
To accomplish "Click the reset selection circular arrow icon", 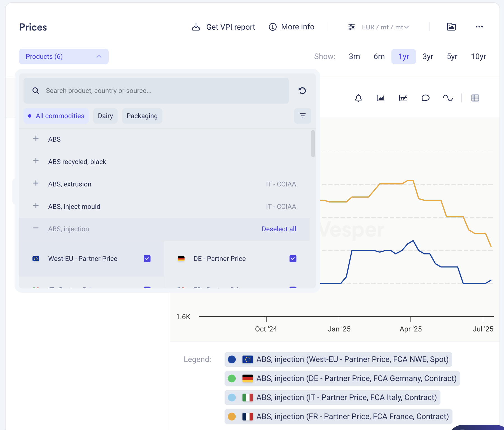I will (x=302, y=91).
